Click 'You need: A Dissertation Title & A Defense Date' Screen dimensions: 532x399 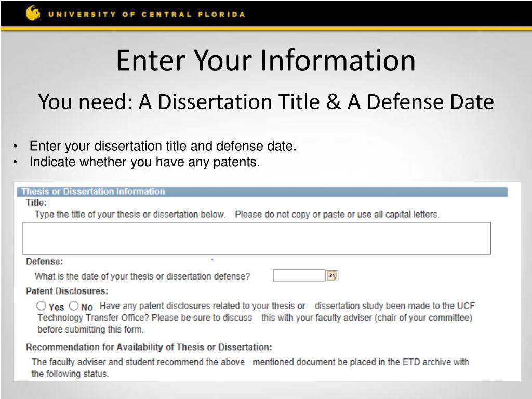click(266, 102)
